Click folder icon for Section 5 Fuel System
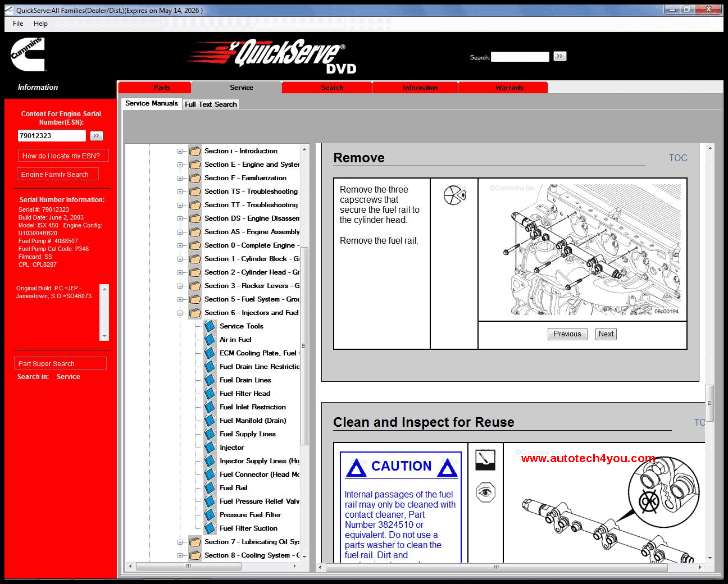 point(195,299)
